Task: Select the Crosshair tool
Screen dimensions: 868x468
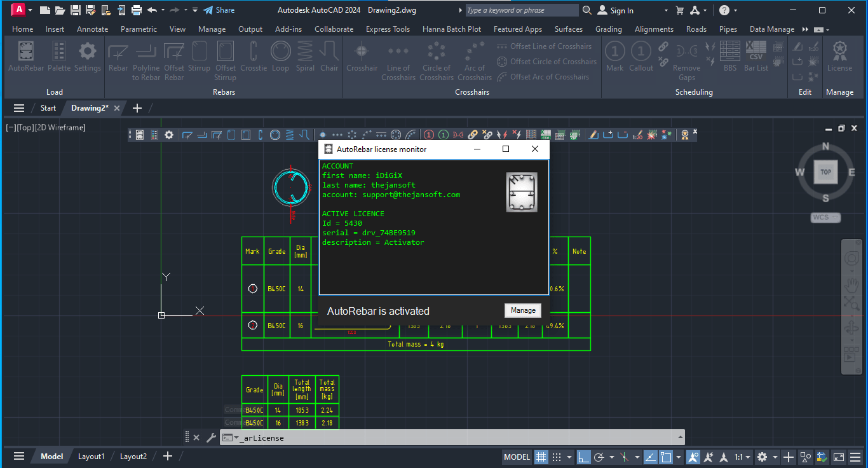Action: [x=362, y=57]
